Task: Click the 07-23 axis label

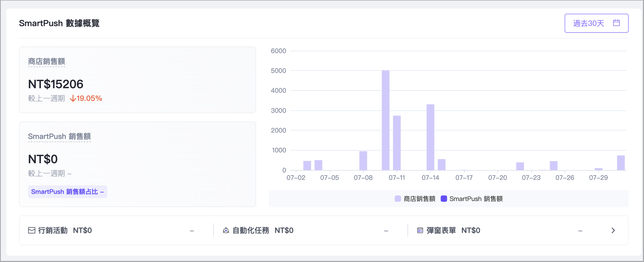Action: click(531, 178)
